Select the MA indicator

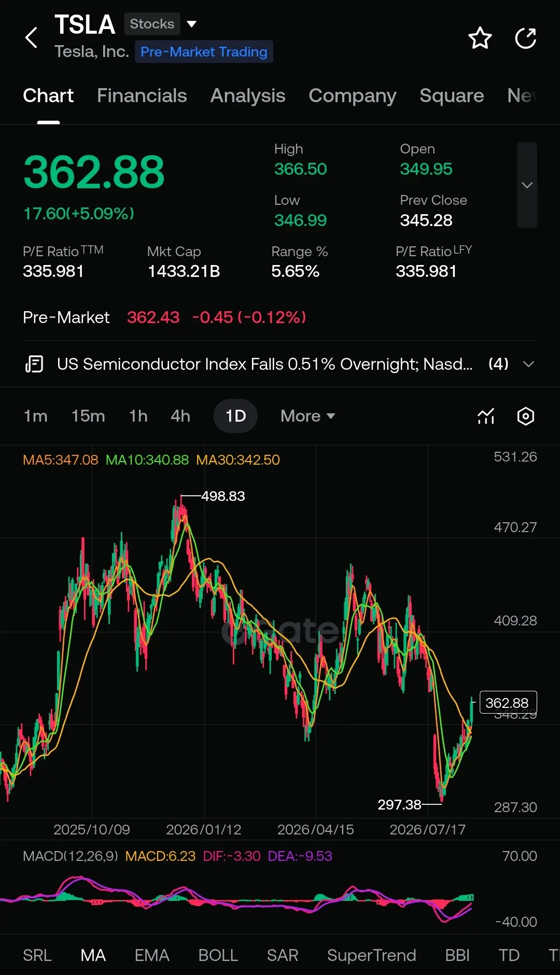click(x=93, y=955)
